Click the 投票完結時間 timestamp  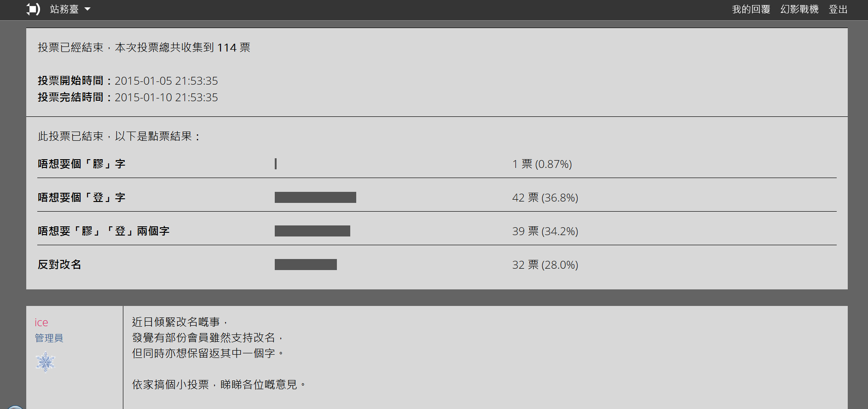click(x=166, y=98)
